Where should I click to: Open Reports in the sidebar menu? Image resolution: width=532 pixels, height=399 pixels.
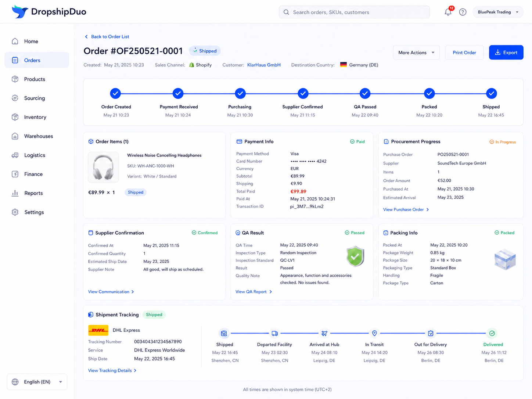pyautogui.click(x=37, y=193)
